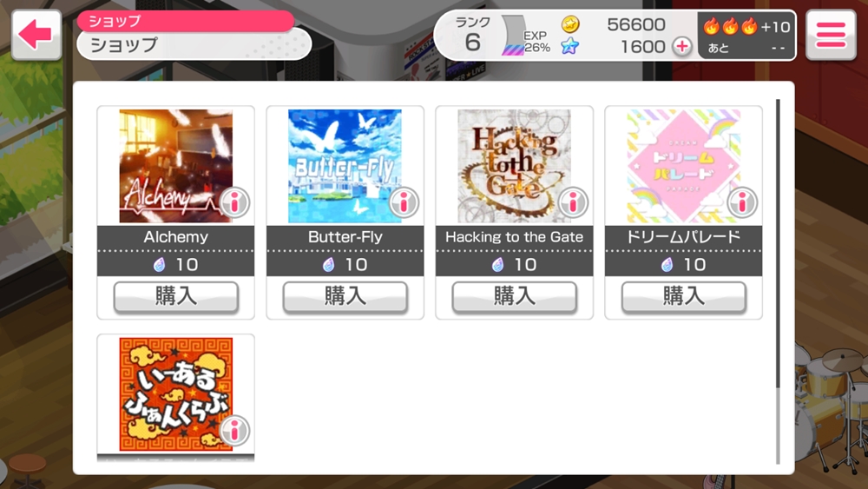Viewport: 868px width, 489px height.
Task: Tap the pink back arrow icon
Action: point(36,35)
